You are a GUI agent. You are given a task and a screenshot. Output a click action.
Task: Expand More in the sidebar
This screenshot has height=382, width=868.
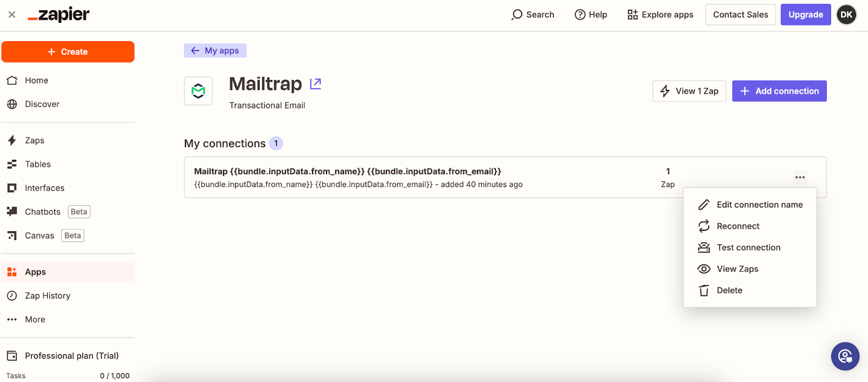(35, 320)
